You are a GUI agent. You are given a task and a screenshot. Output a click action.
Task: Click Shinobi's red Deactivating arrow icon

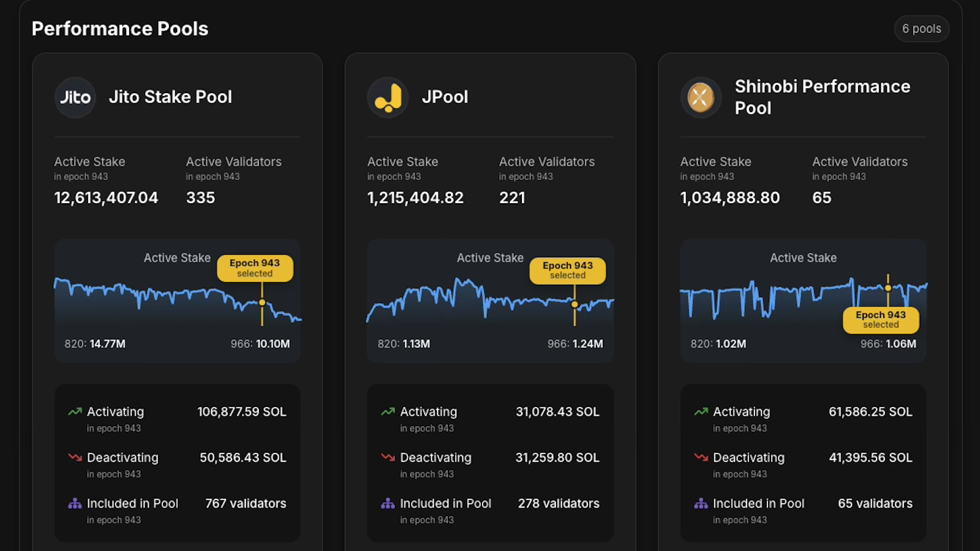point(701,457)
